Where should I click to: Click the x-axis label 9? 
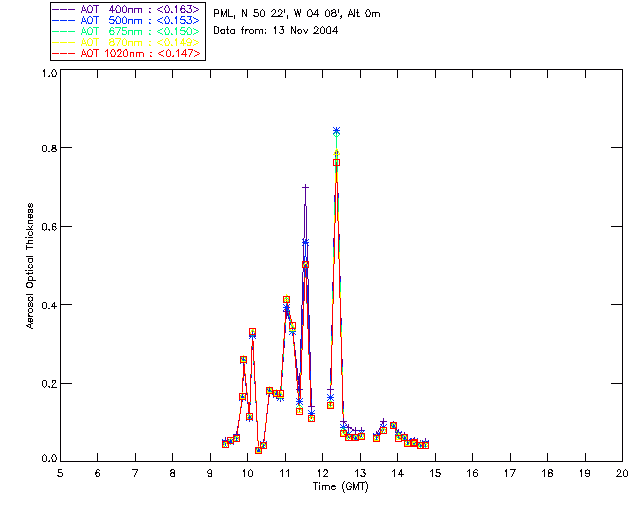pos(210,473)
